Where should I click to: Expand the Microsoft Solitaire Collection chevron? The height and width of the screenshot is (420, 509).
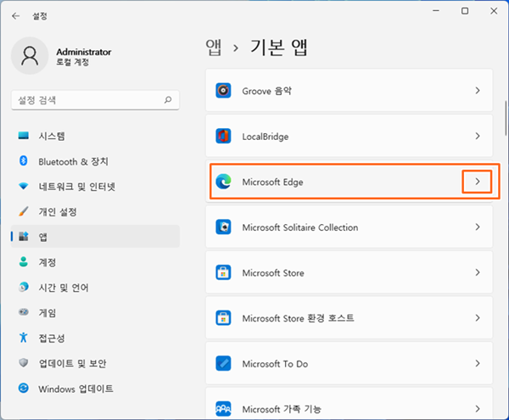pos(478,227)
